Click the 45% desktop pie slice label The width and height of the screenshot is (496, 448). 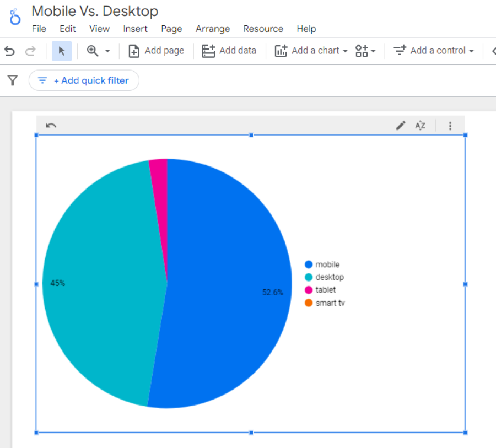[x=57, y=283]
